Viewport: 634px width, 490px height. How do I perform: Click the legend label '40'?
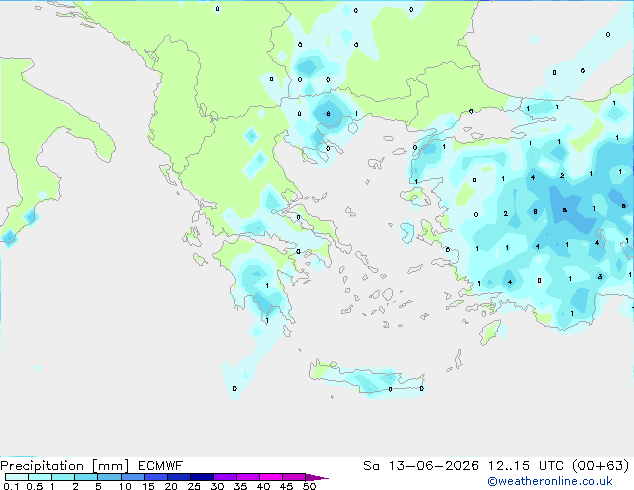tap(263, 486)
